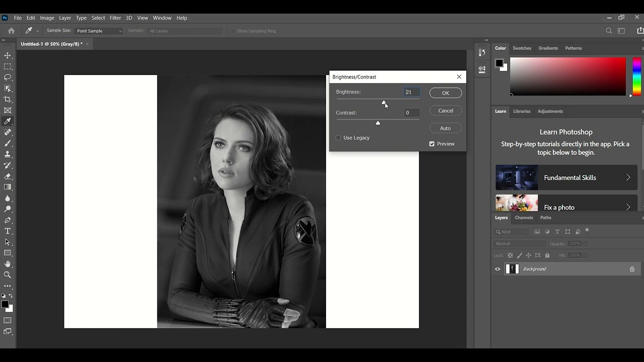Switch to the Channels tab
The width and height of the screenshot is (644, 362).
tap(524, 218)
